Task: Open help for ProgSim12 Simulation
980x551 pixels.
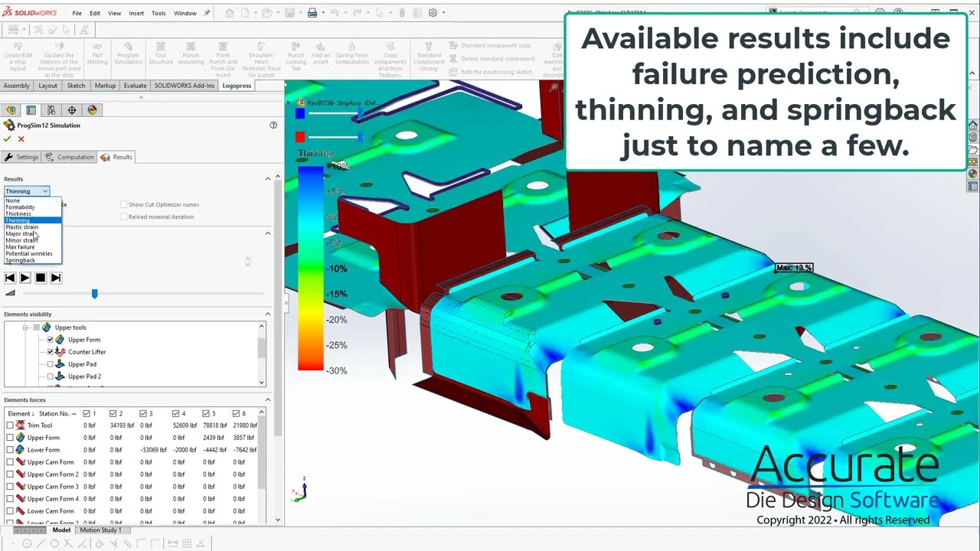Action: tap(273, 125)
